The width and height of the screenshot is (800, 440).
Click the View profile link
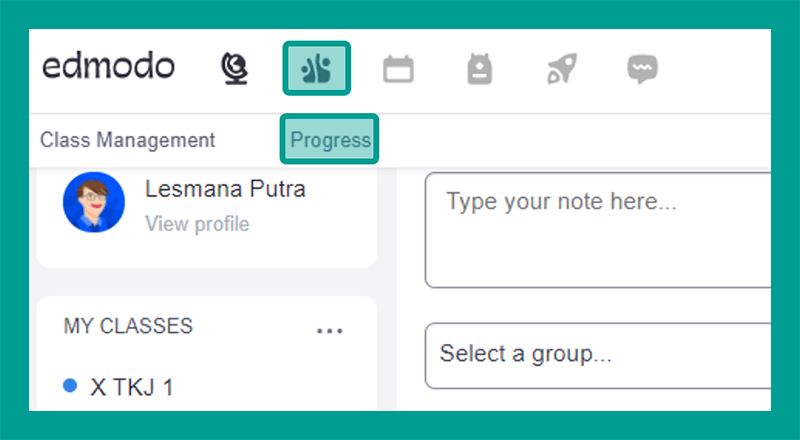[197, 224]
